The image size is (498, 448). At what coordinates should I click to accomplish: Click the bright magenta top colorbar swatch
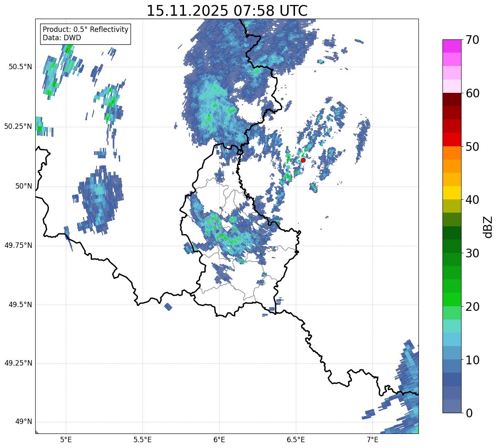click(452, 46)
